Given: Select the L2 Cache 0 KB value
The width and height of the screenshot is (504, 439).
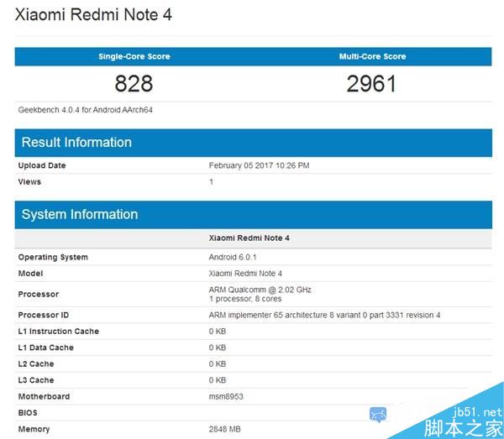Looking at the screenshot, I should coord(218,363).
